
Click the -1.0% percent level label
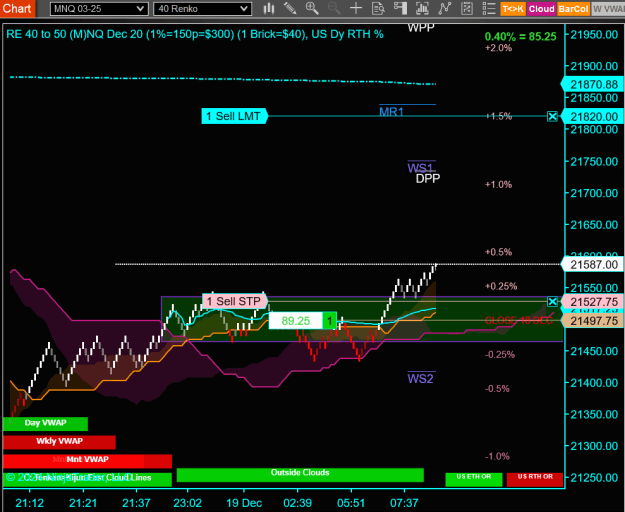click(x=497, y=457)
